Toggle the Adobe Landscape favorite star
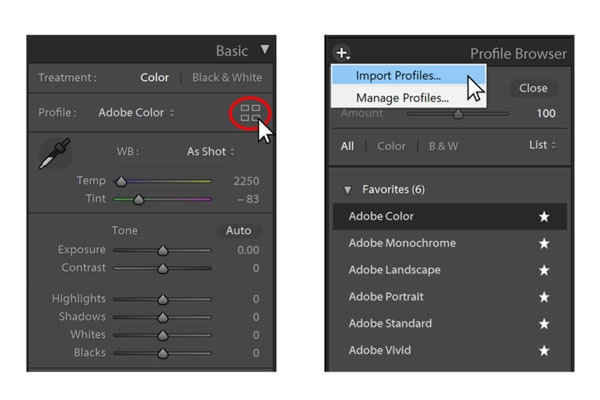This screenshot has height=400, width=600. click(x=544, y=270)
